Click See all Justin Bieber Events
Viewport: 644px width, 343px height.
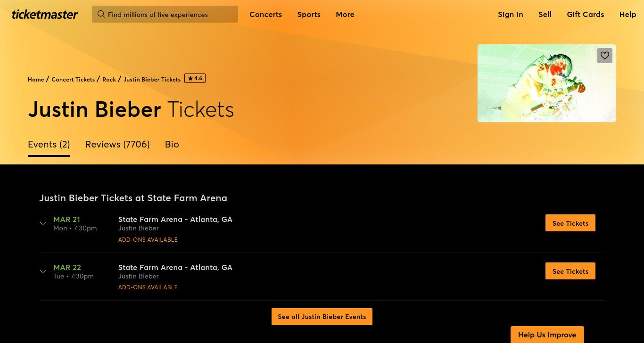(x=322, y=317)
